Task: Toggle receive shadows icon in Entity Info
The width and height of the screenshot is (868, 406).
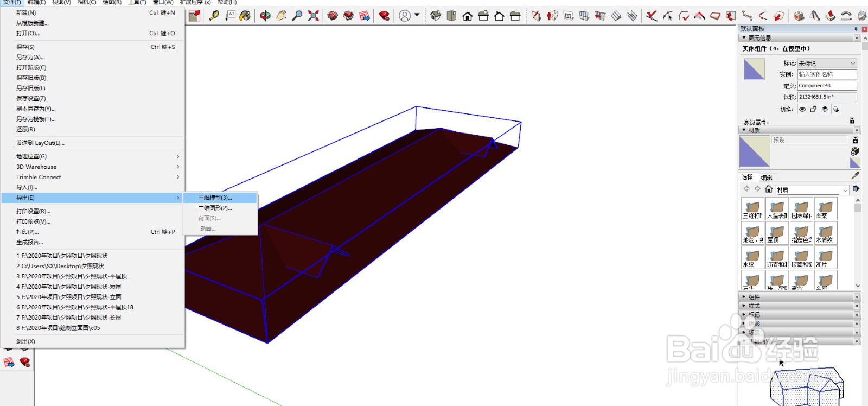Action: (825, 109)
